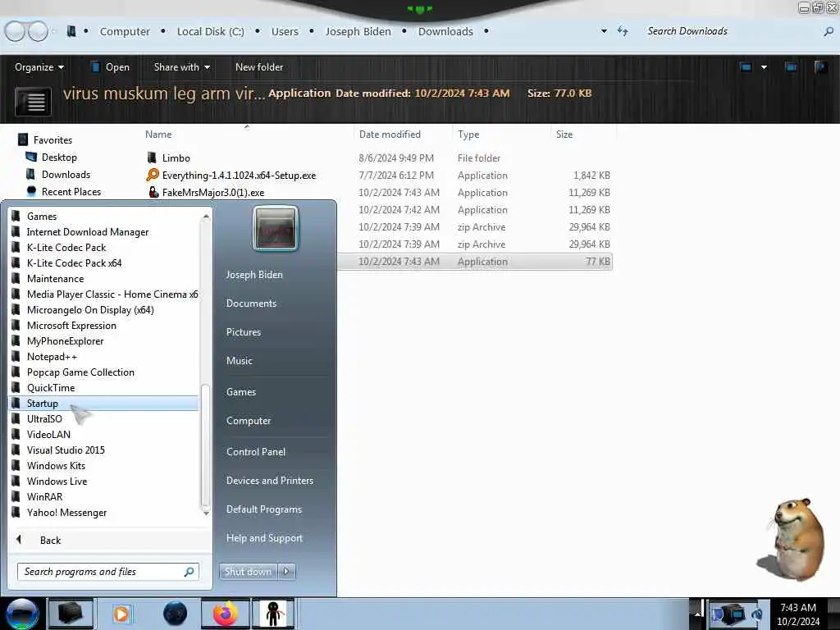Open Desktop in Favorites
Screen dimensions: 840x630
(59, 157)
